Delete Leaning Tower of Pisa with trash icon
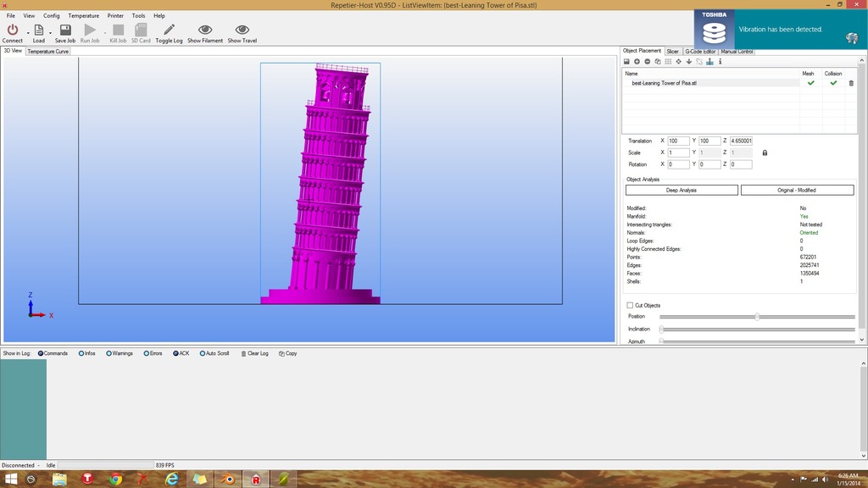868x488 pixels. (851, 83)
